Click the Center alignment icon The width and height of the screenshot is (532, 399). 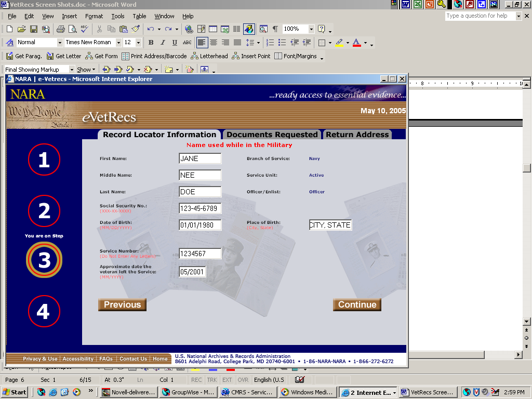pos(214,43)
